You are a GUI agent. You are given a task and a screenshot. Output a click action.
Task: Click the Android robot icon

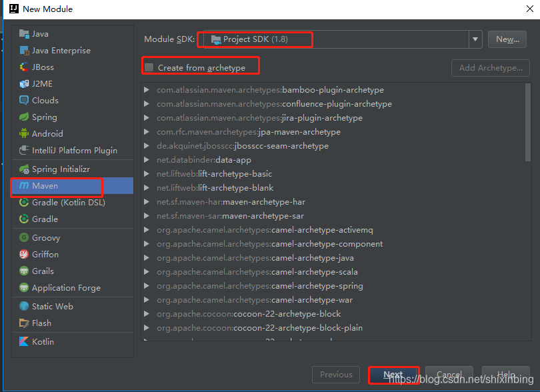click(24, 133)
